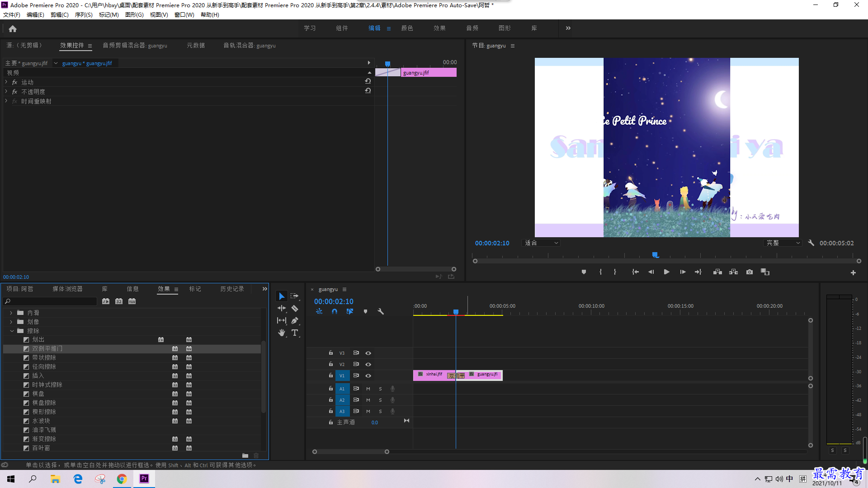
Task: Toggle insert sequences as nests icon
Action: coord(319,311)
